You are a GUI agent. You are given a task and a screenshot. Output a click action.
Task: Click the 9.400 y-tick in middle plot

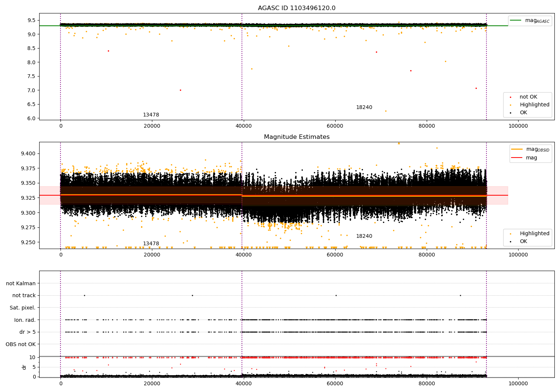28,153
